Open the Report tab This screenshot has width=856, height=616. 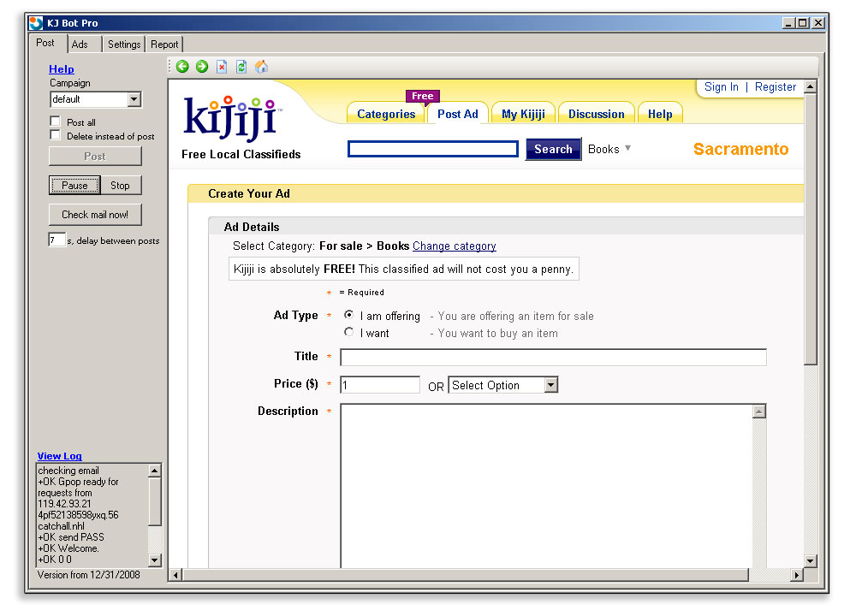(x=164, y=44)
